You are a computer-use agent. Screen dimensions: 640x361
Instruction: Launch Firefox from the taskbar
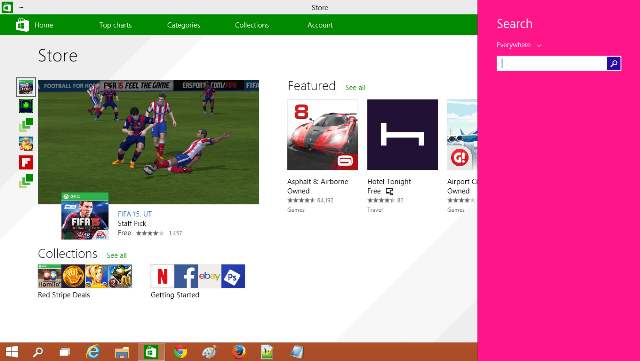click(238, 352)
